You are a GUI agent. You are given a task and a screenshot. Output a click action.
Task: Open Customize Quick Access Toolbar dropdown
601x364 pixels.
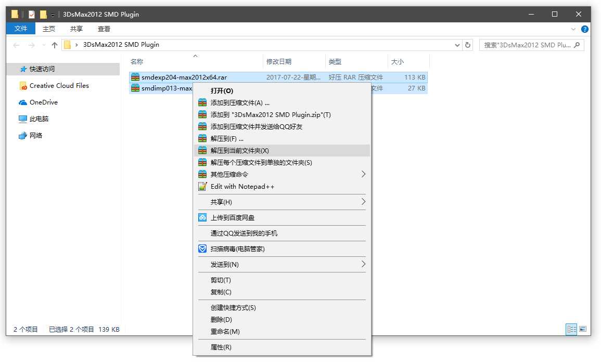coord(53,15)
